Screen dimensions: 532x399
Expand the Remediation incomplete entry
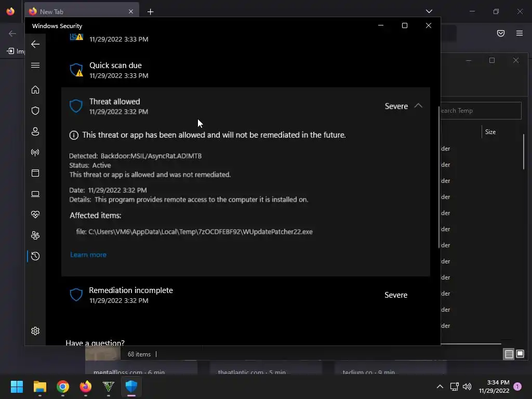(246, 295)
